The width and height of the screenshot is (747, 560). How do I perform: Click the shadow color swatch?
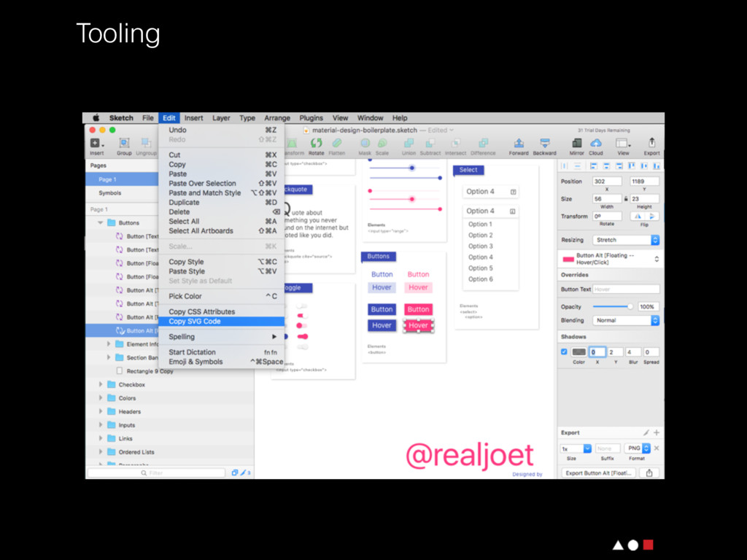click(578, 352)
